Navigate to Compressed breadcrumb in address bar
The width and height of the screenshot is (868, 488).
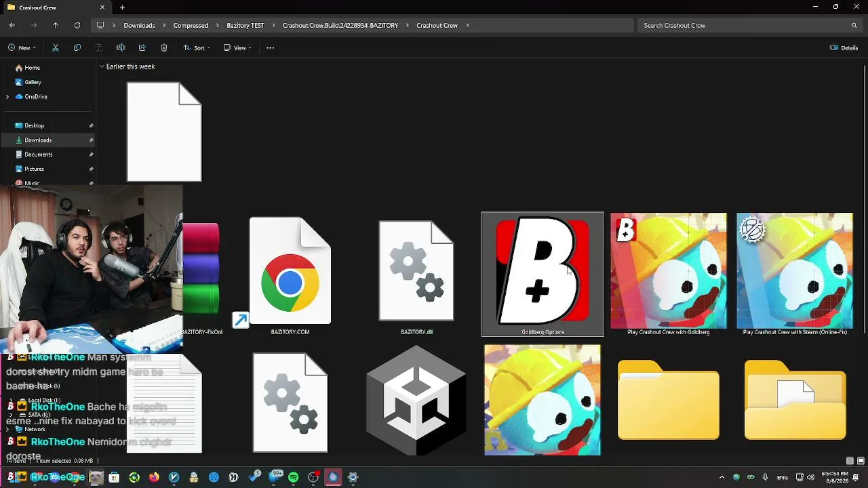(x=191, y=25)
